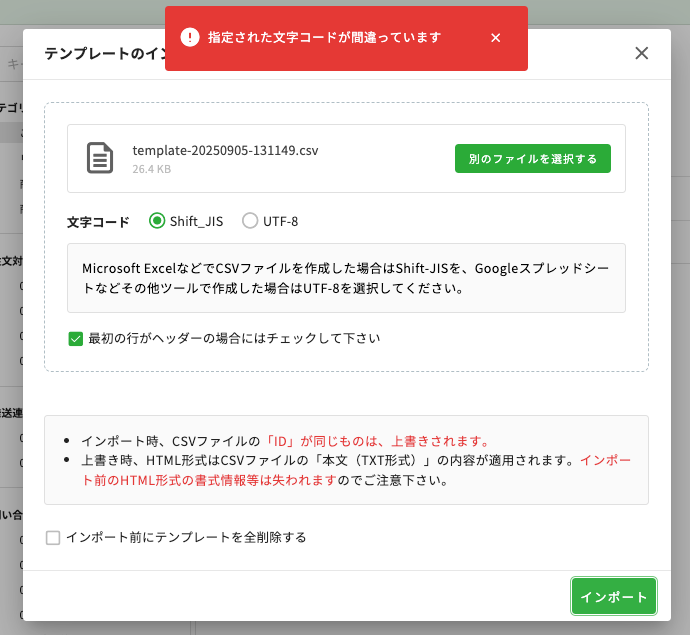
Task: Select Shift_JIS character encoding
Action: 157,221
